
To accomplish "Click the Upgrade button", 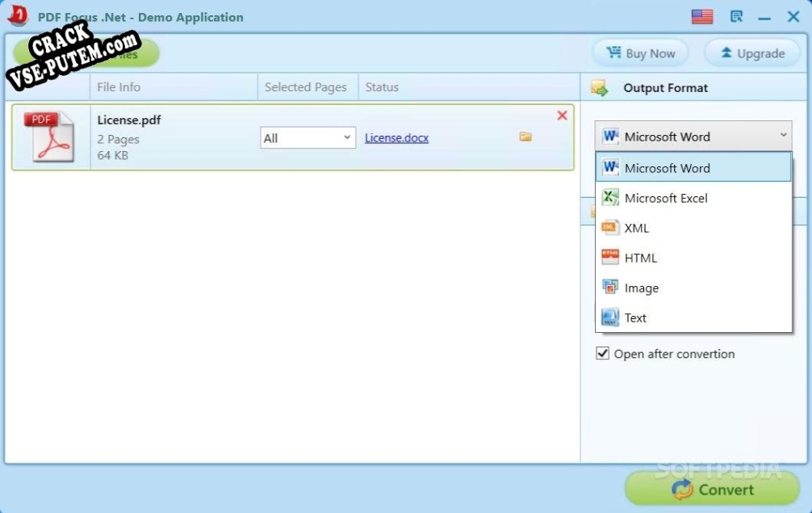I will [752, 53].
